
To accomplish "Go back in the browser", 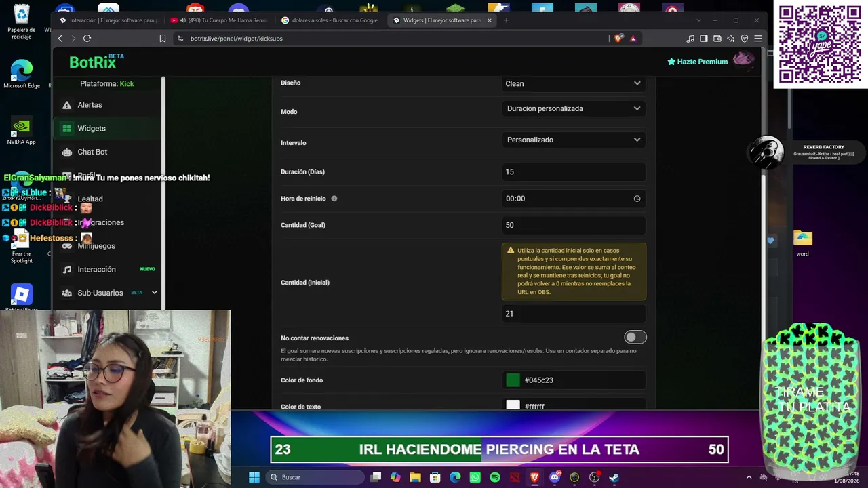I will point(60,39).
